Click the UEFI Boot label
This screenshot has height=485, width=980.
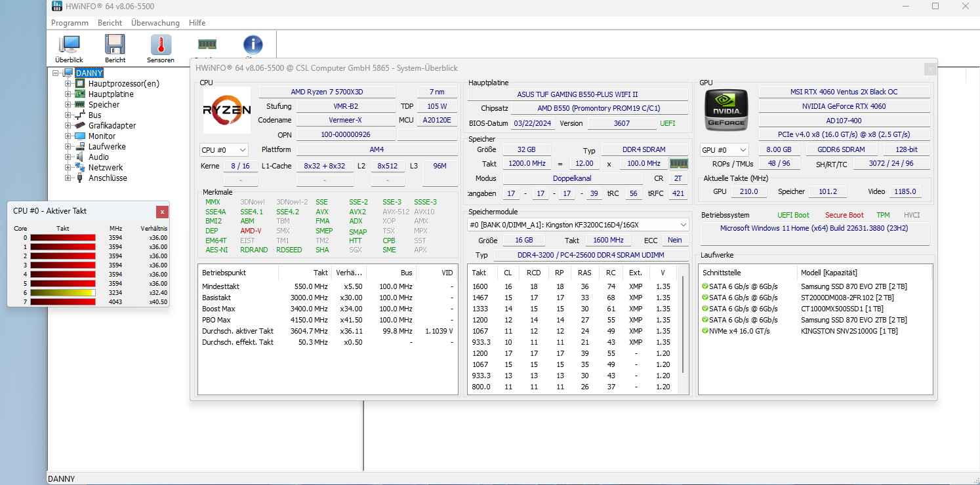pyautogui.click(x=793, y=215)
